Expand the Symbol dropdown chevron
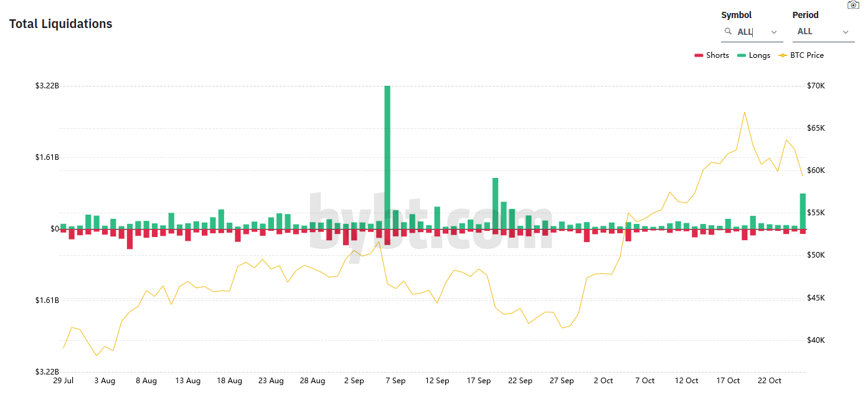 point(774,32)
